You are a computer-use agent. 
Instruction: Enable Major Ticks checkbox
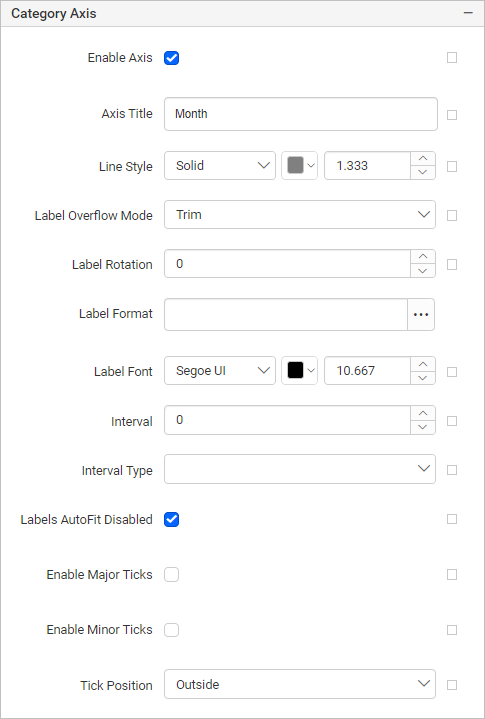(171, 575)
